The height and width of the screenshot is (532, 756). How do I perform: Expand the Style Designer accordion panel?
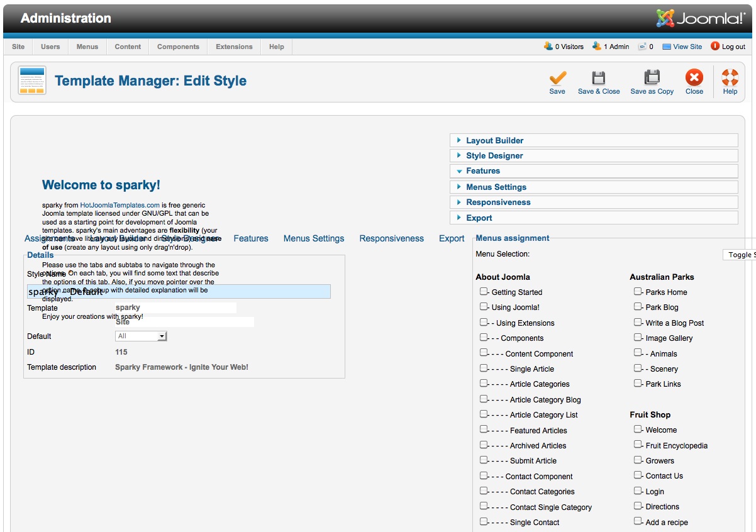594,155
